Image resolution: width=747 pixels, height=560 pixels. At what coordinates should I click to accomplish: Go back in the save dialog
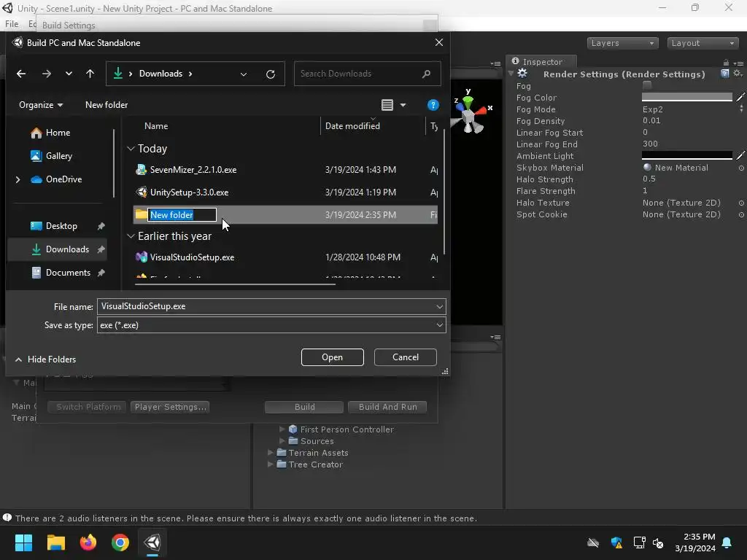(21, 74)
